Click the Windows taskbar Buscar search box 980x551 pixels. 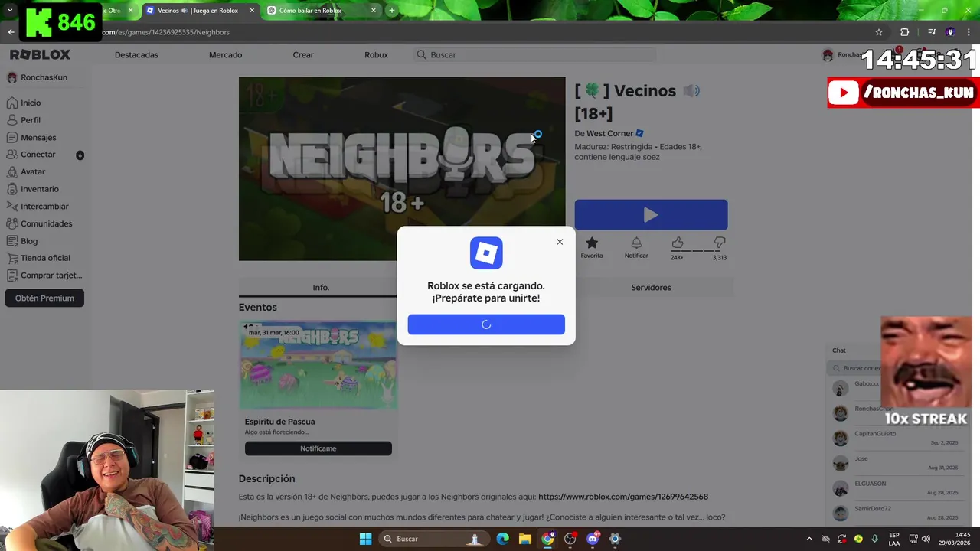tap(433, 539)
